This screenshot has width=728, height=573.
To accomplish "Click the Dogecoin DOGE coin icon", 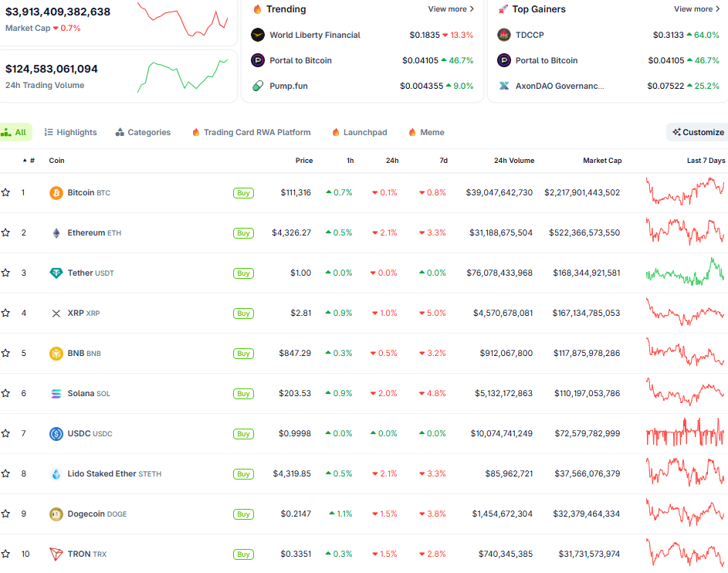I will coord(56,514).
